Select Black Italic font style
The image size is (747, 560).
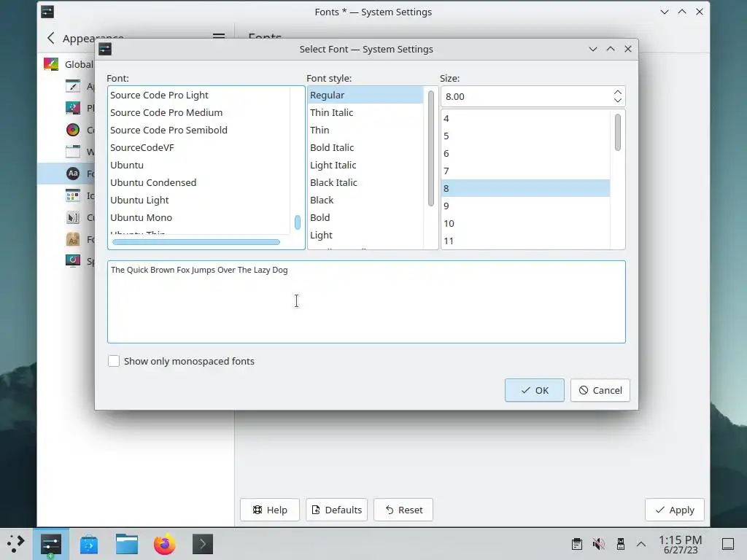tap(365, 182)
